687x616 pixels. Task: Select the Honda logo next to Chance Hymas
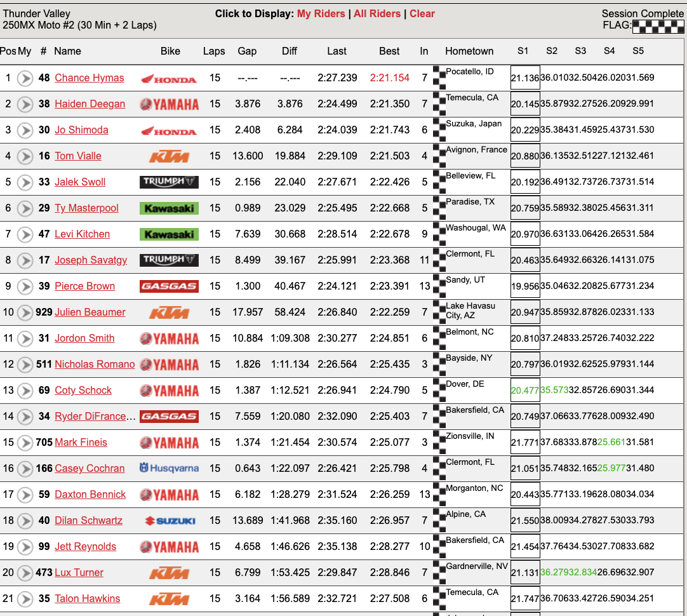pyautogui.click(x=170, y=77)
